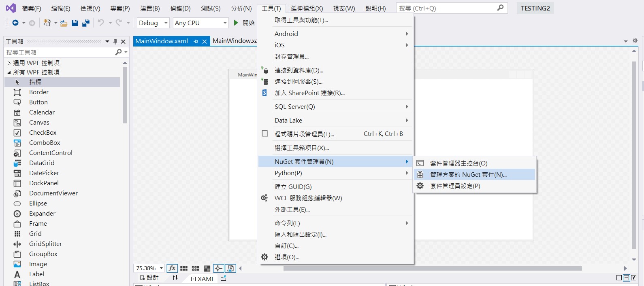Select the DatePicker control in toolbox

tap(62, 173)
